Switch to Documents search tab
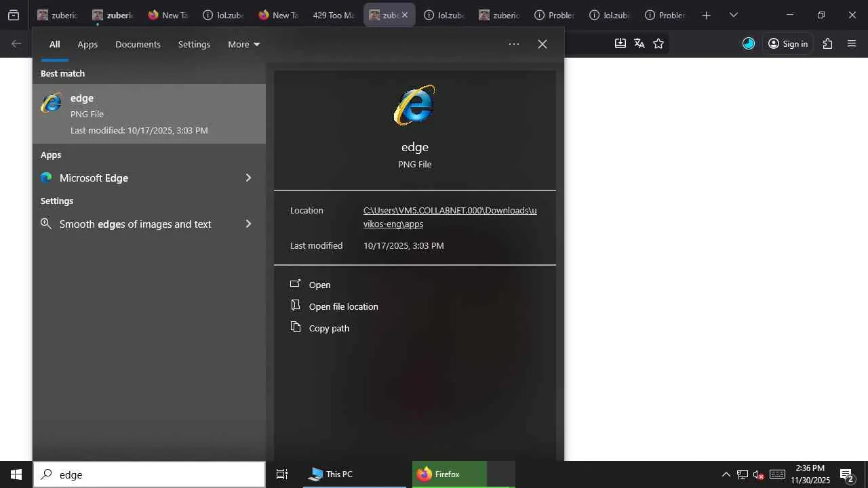The image size is (868, 488). tap(138, 44)
